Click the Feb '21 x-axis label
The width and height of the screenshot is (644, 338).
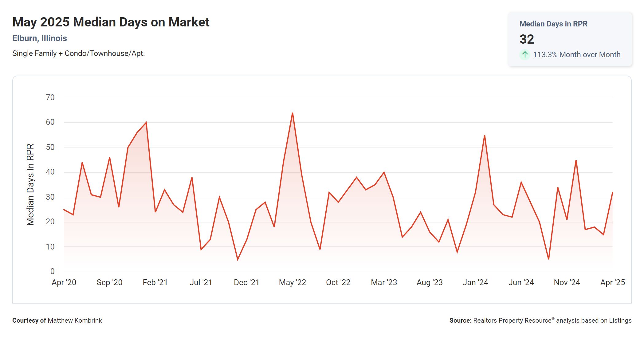click(x=155, y=282)
